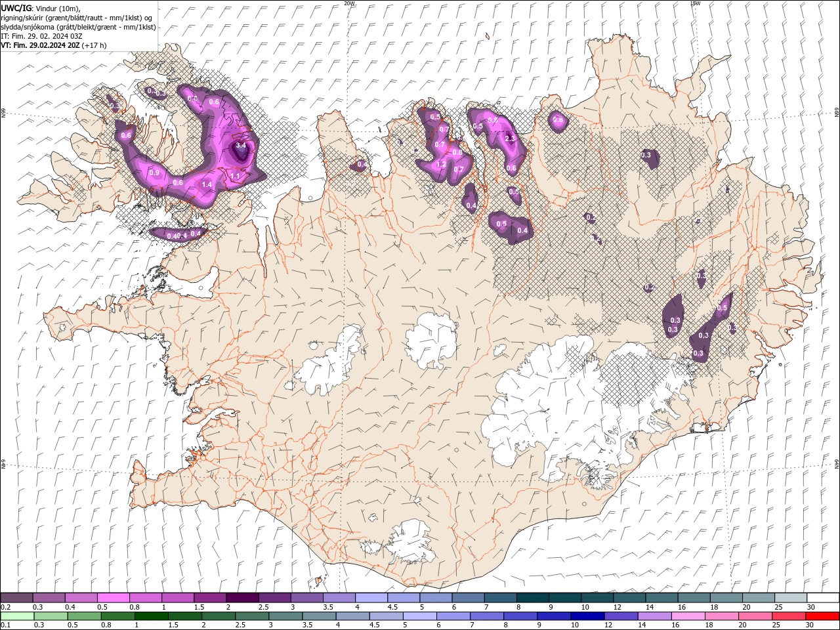The image size is (840, 630).
Task: Click the "(+17 h)" forecast offset text
Action: pos(94,45)
